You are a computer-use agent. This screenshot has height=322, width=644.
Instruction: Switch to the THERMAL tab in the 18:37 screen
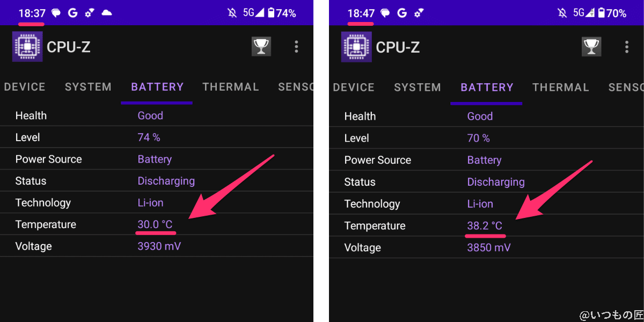coord(231,87)
